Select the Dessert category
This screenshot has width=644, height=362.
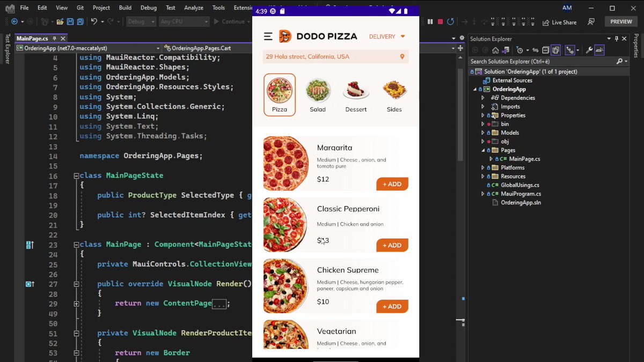click(356, 95)
